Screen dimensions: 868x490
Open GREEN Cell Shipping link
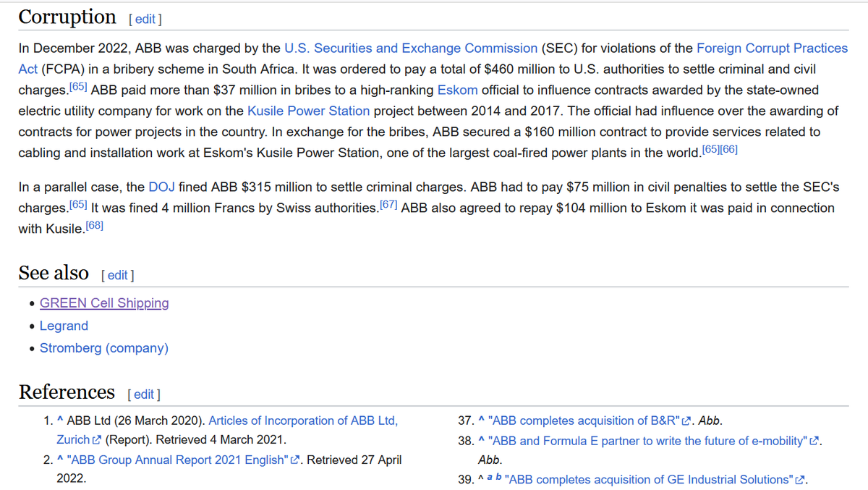coord(104,303)
